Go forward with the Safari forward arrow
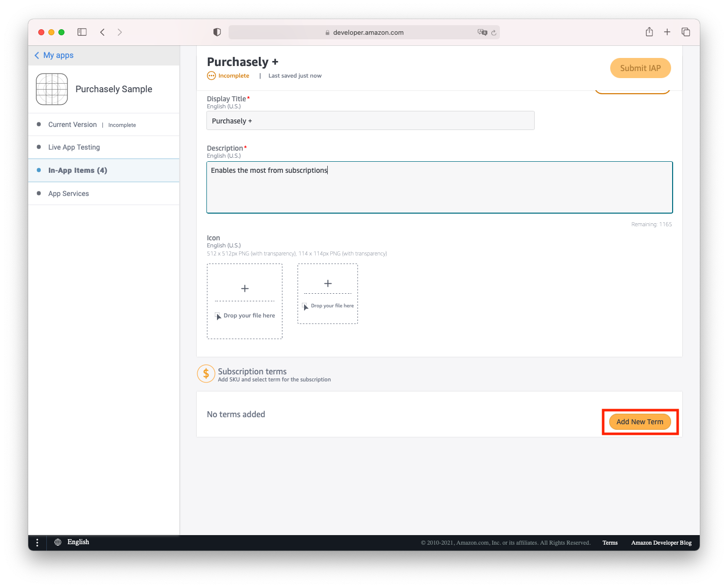 click(119, 32)
